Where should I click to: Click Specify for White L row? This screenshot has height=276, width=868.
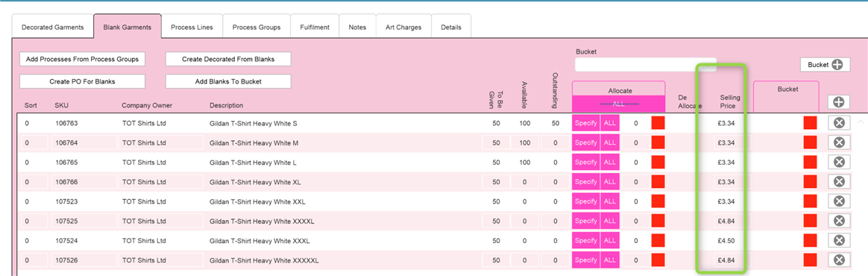[x=585, y=162]
